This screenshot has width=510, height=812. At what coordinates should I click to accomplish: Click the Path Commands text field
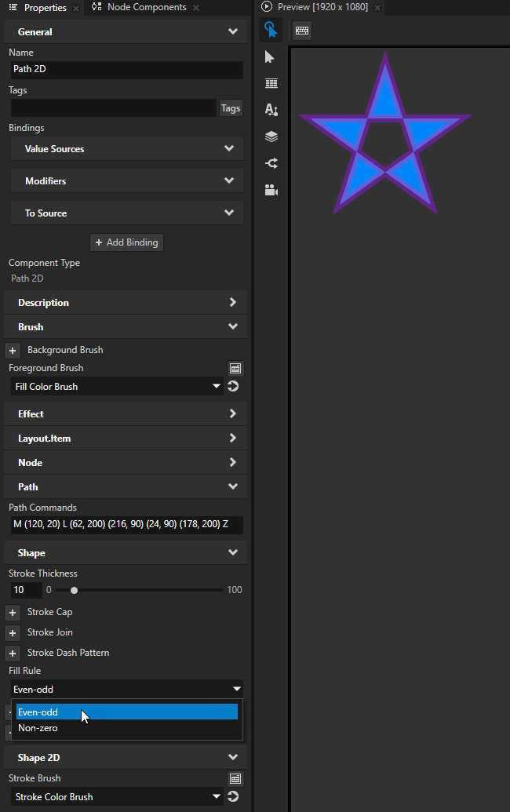tap(127, 525)
